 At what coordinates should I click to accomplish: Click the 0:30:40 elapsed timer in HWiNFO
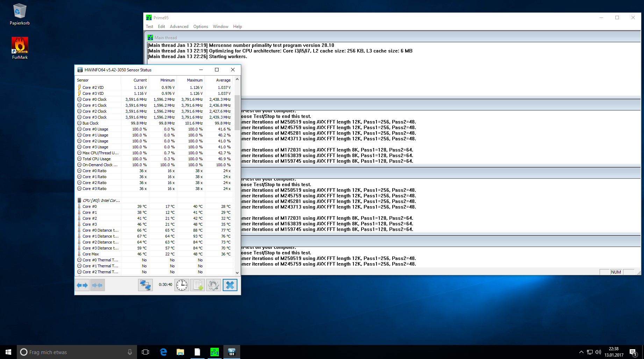click(x=165, y=285)
